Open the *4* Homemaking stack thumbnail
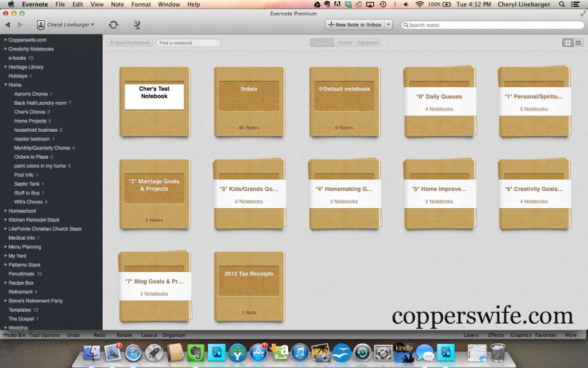The width and height of the screenshot is (588, 368). coord(345,194)
